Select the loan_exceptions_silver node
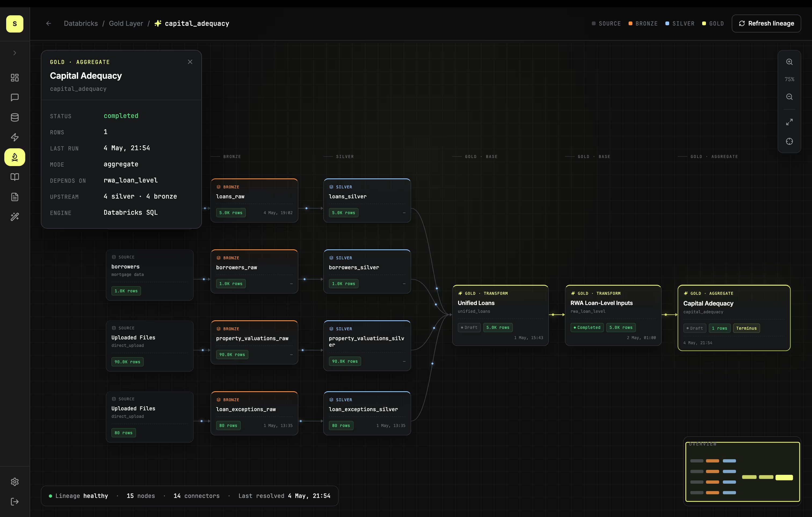 367,413
